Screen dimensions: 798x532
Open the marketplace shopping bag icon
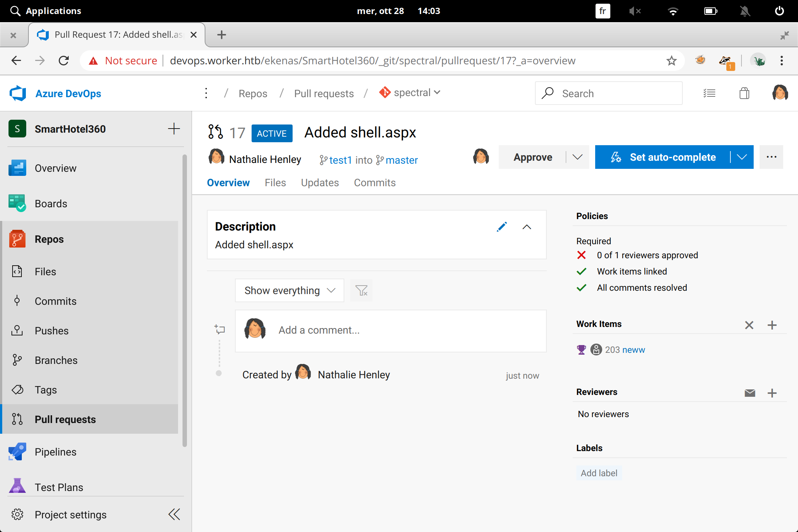[744, 93]
